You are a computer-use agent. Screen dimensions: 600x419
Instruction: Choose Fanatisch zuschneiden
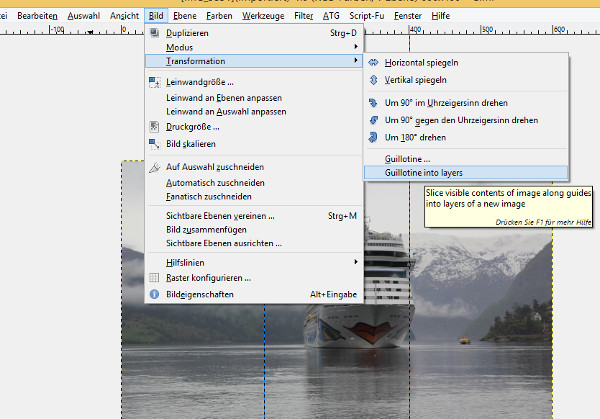(254, 197)
